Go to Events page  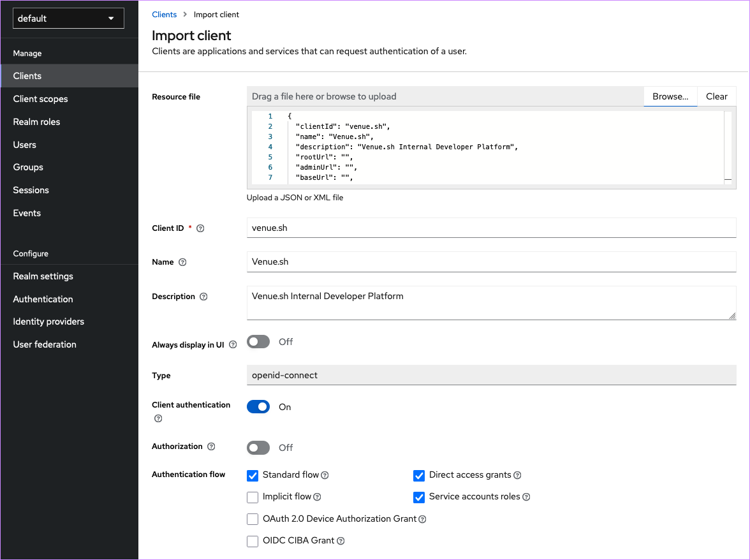[70, 213]
